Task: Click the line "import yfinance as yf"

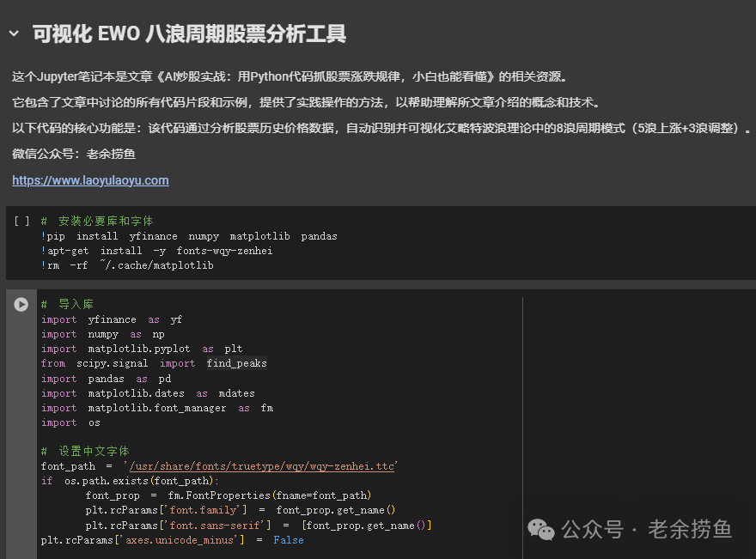Action: tap(112, 319)
